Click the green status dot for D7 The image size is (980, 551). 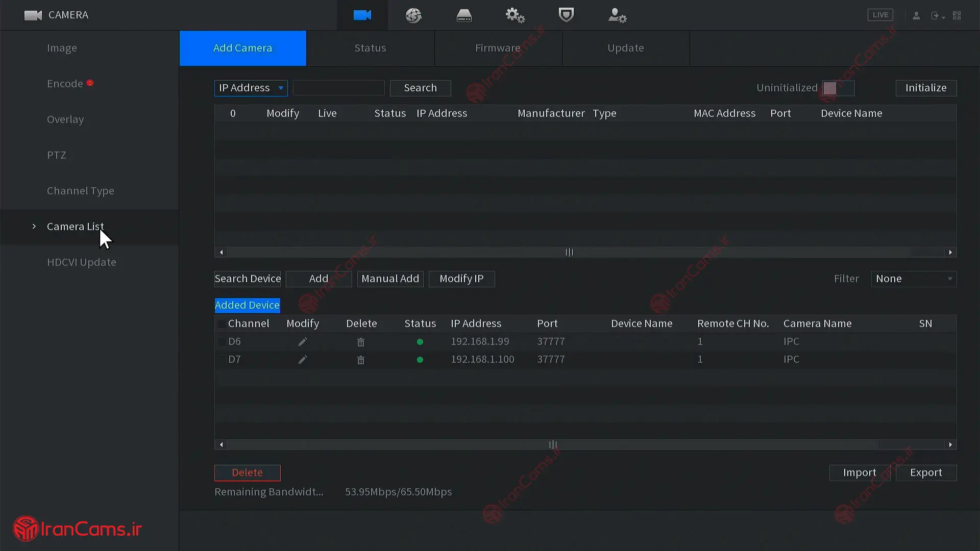420,360
